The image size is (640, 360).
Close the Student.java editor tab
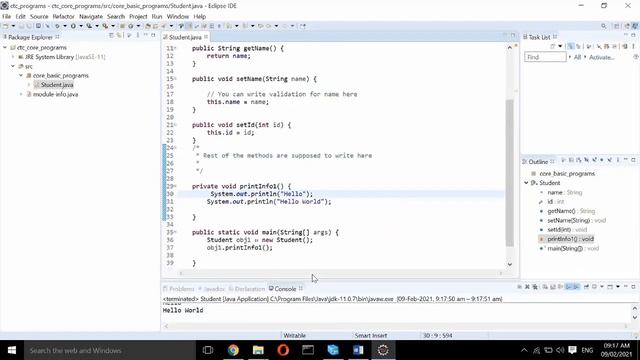pyautogui.click(x=206, y=37)
